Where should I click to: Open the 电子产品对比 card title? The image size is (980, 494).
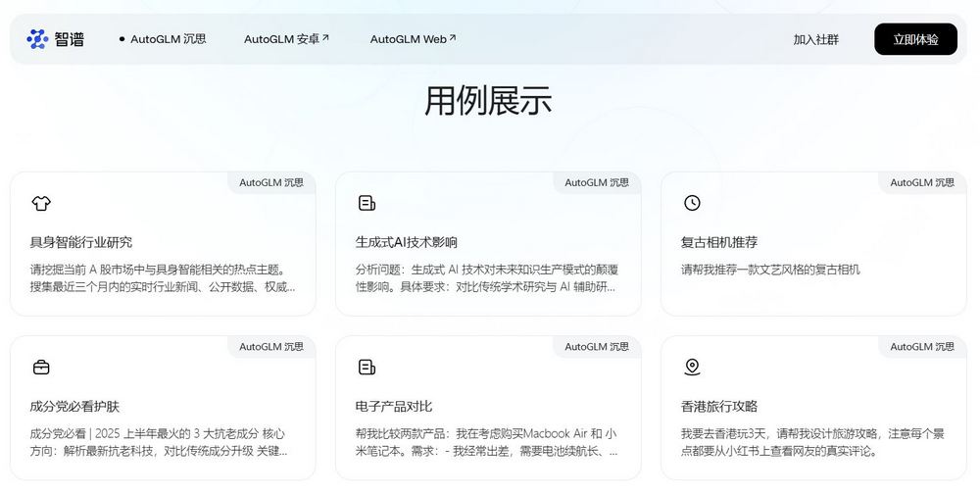(394, 406)
